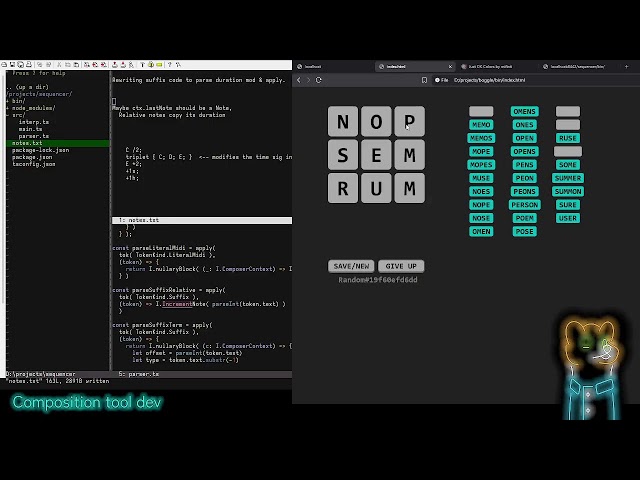Open package-lock.json in file tree
The height and width of the screenshot is (480, 640).
40,150
